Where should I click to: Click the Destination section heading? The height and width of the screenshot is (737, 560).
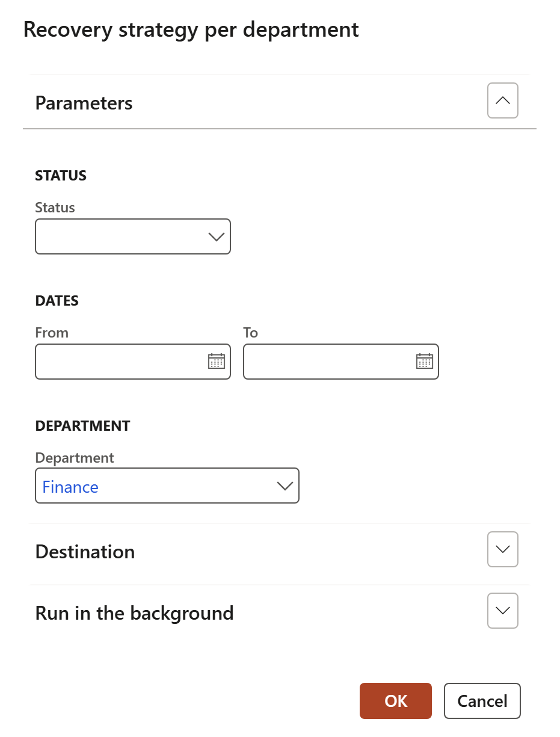point(85,552)
